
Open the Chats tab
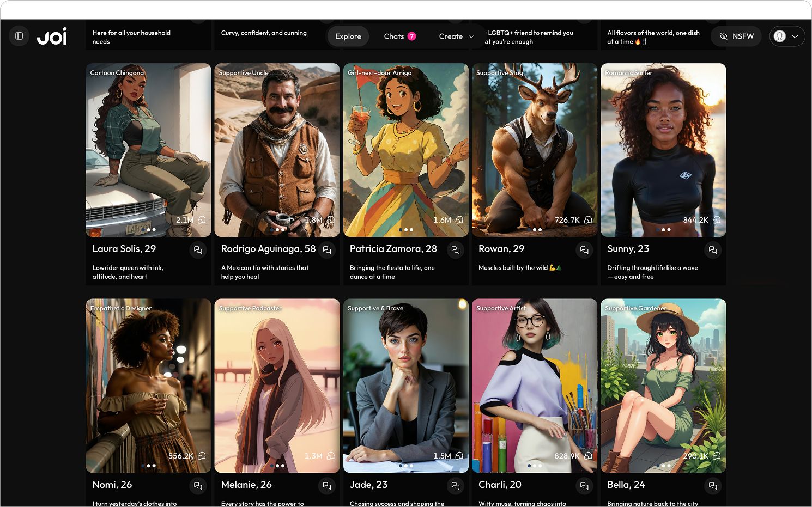[x=399, y=36]
